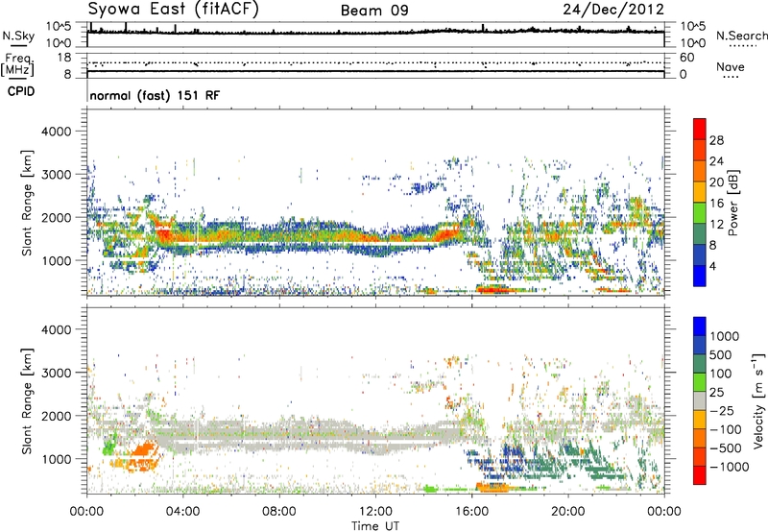Click the gray −25 to 25 Velocity color segment
Viewport: 768px width, 532px height.
pos(700,400)
